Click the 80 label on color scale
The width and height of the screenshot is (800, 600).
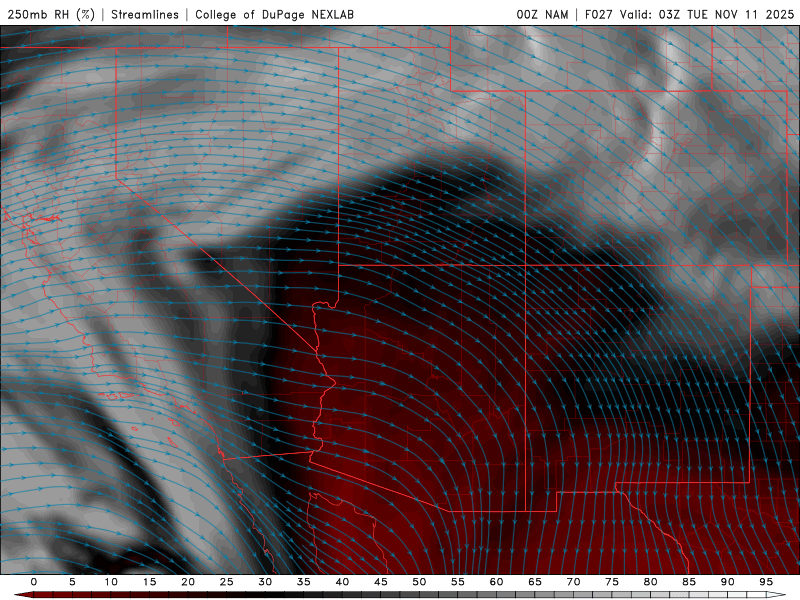point(650,582)
